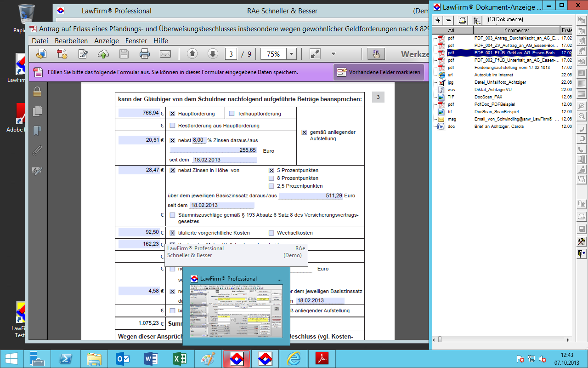588x368 pixels.
Task: Check Restforderung aus Hauptforderung checkbox
Action: coord(173,125)
